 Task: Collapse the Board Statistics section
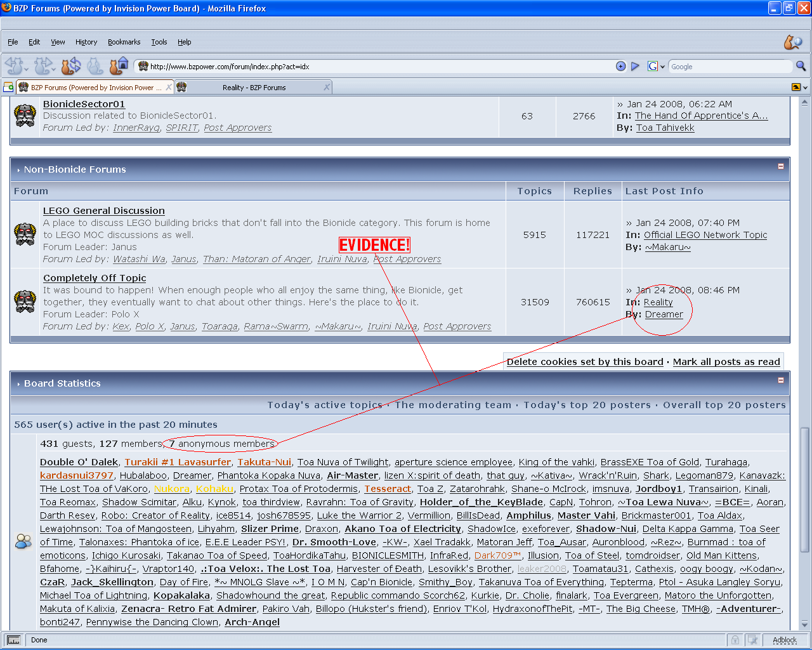click(781, 380)
